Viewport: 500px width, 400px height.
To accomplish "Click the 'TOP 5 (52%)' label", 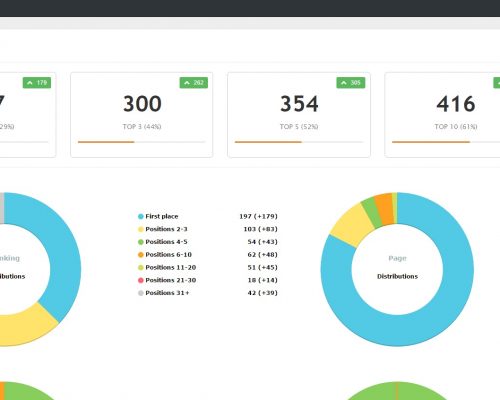I will (x=299, y=127).
